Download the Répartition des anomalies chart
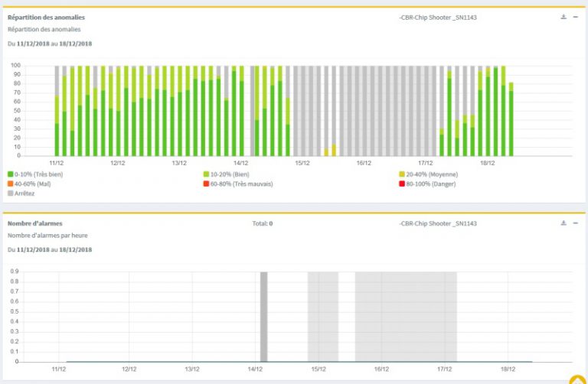588x384 pixels. pyautogui.click(x=563, y=16)
